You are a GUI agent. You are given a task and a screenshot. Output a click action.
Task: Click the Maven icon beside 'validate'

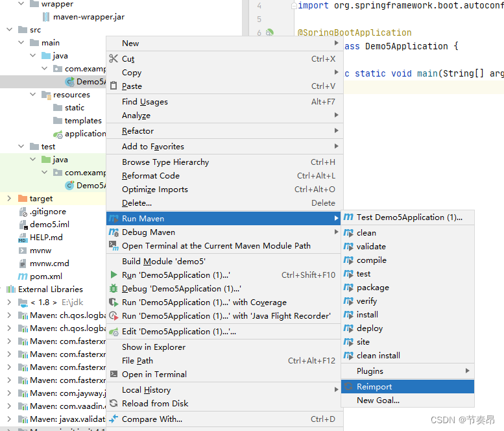pos(348,247)
